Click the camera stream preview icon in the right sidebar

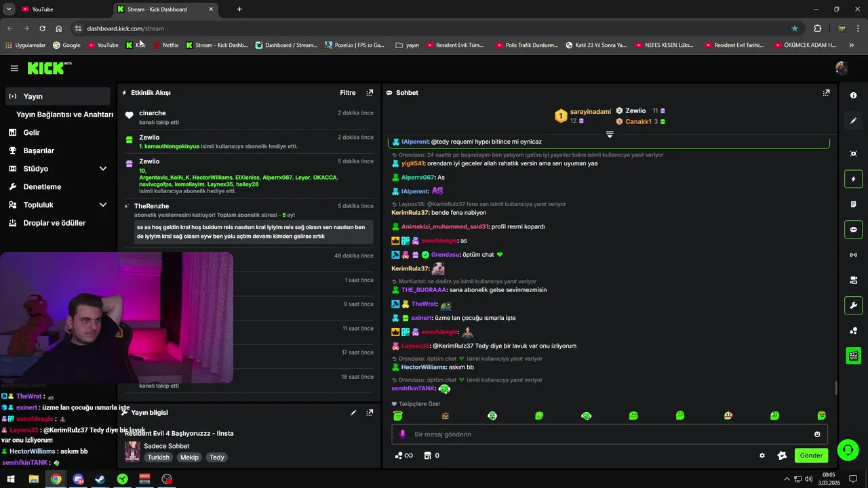tap(853, 280)
